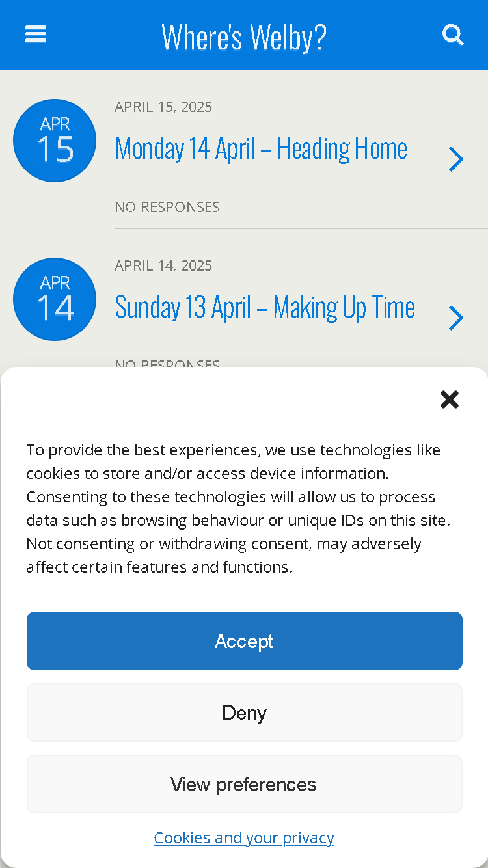Image resolution: width=488 pixels, height=868 pixels.
Task: Open "Sunday 13 April – Making Up Time" post
Action: [265, 307]
